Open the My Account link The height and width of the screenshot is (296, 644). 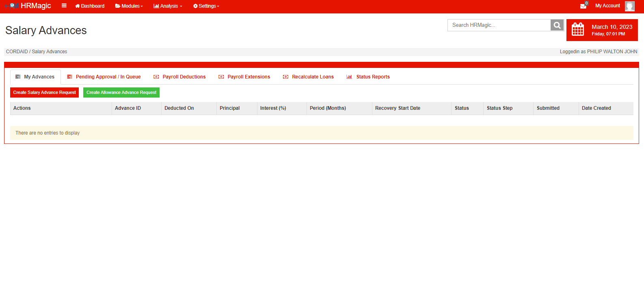607,6
